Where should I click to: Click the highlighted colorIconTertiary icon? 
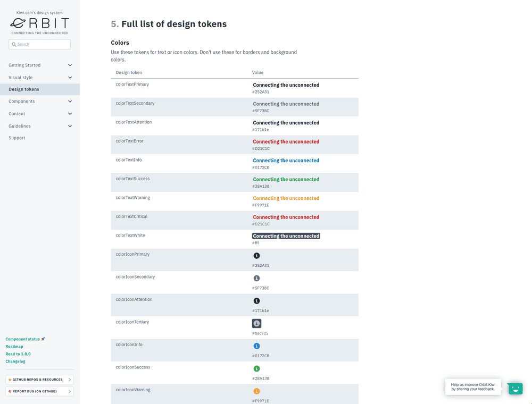point(256,323)
